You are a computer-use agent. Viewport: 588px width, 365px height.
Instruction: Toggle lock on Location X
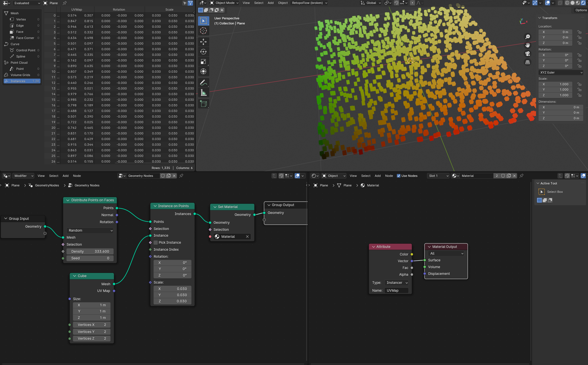tap(579, 32)
